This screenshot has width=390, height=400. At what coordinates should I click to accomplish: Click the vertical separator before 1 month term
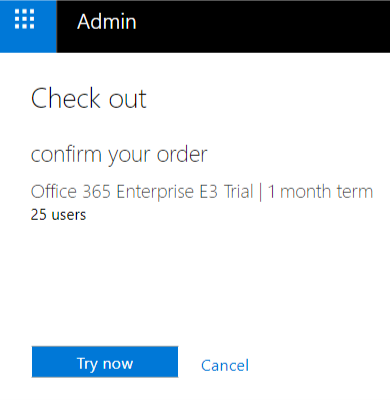tap(261, 192)
